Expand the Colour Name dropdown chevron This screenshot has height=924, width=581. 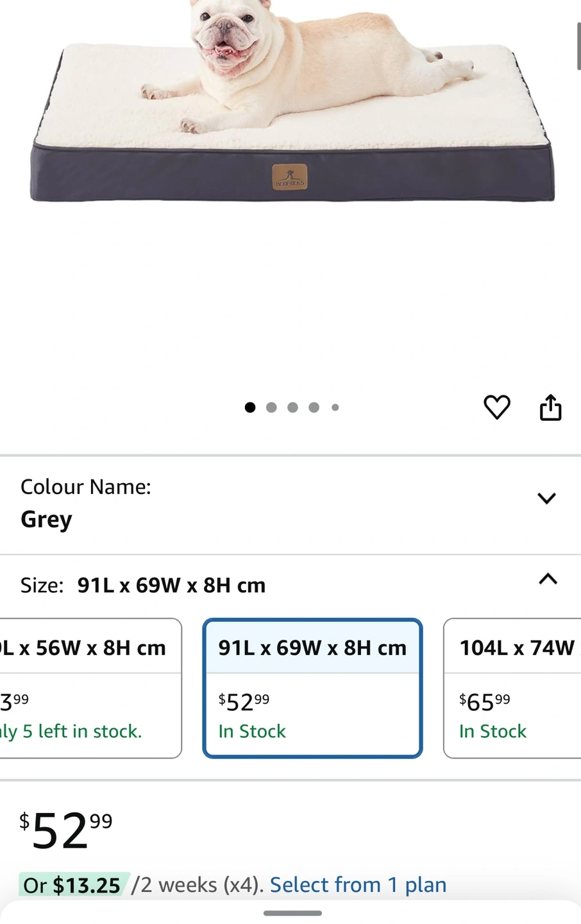pyautogui.click(x=546, y=499)
